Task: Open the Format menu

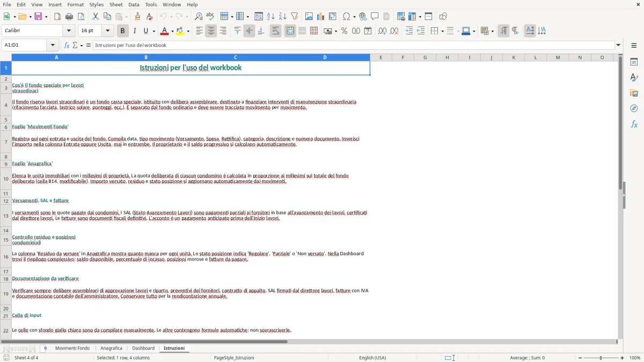Action: tap(75, 4)
